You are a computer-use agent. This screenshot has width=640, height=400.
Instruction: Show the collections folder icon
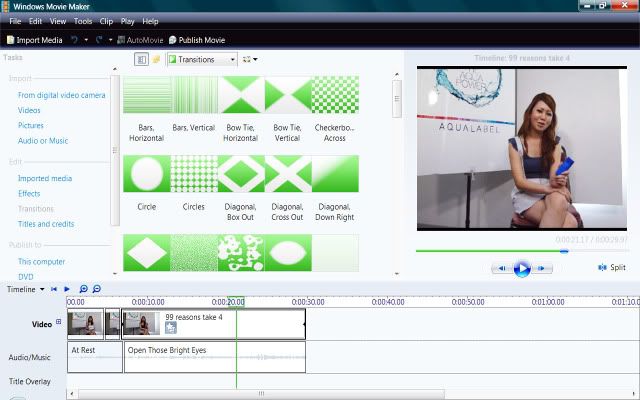click(x=156, y=60)
